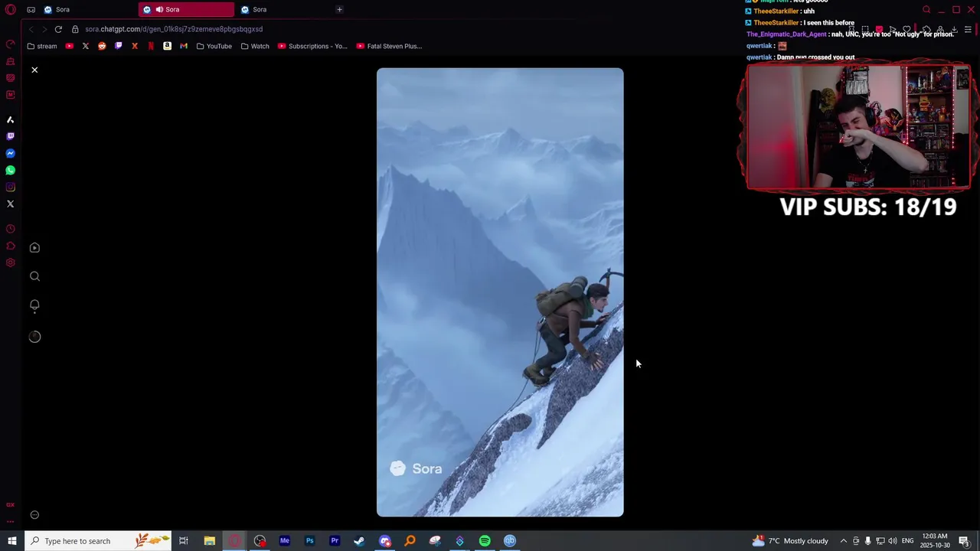Open the Netflix bookmark

click(x=151, y=46)
